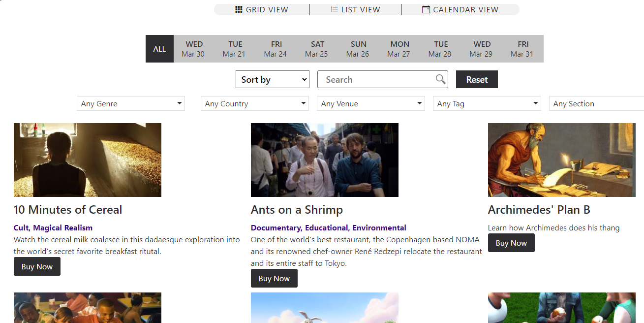644x323 pixels.
Task: Filter by Sat Mar 25
Action: pos(317,49)
